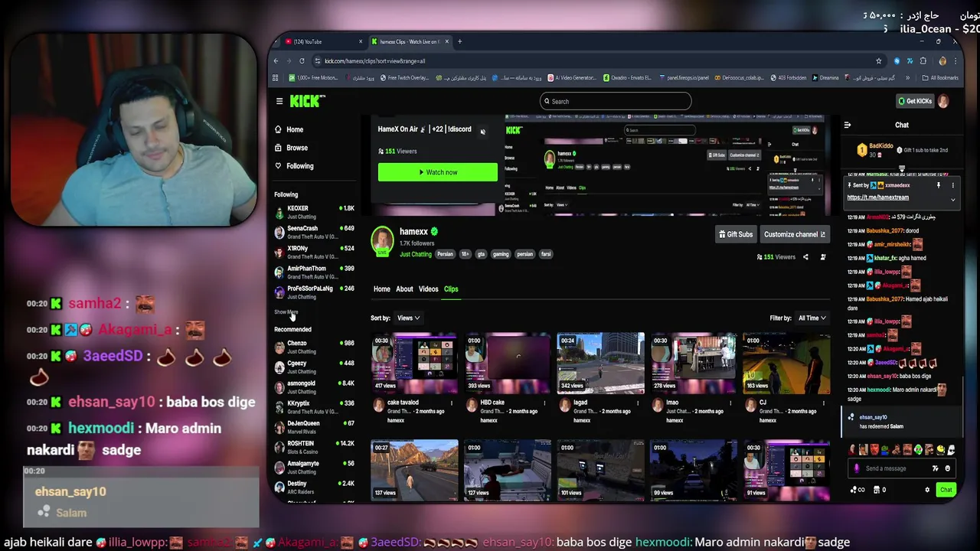The image size is (980, 551).
Task: Unmute the stream preview speaker icon
Action: coord(482,132)
